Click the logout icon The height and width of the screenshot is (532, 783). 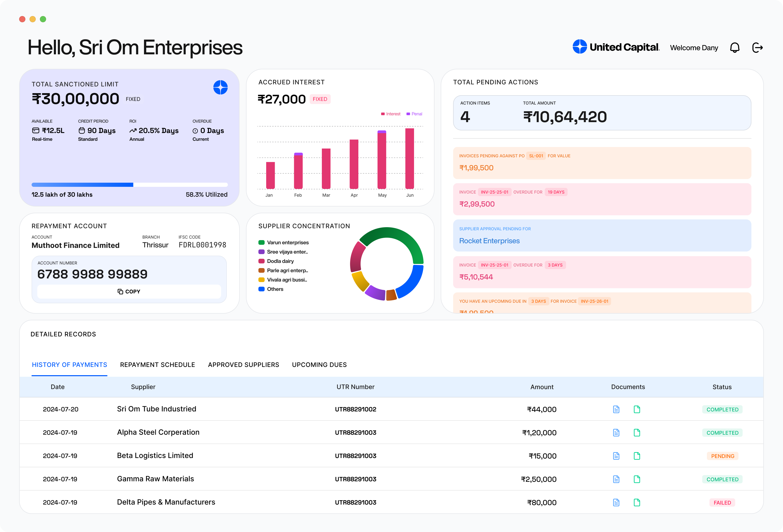[x=757, y=48]
